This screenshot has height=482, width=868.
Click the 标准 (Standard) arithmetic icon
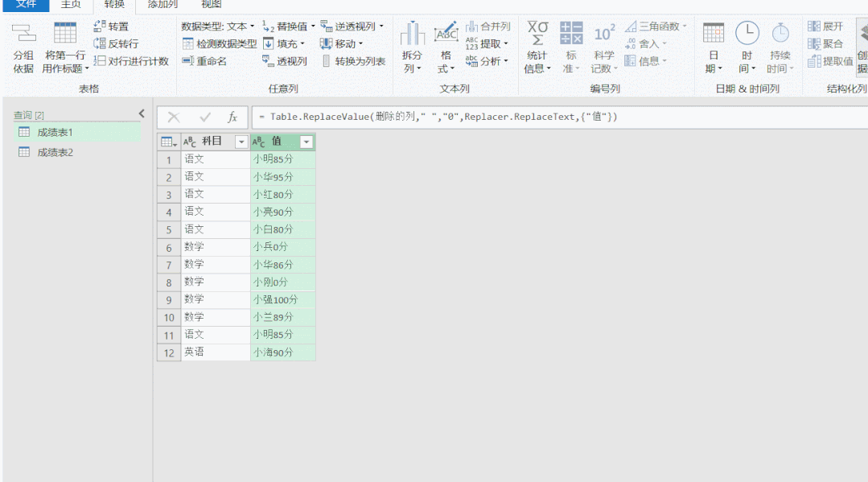point(570,33)
